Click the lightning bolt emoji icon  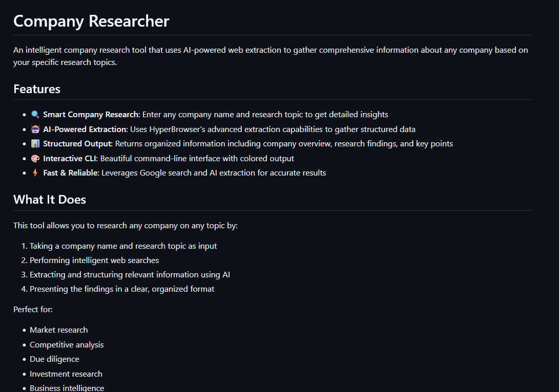click(35, 172)
